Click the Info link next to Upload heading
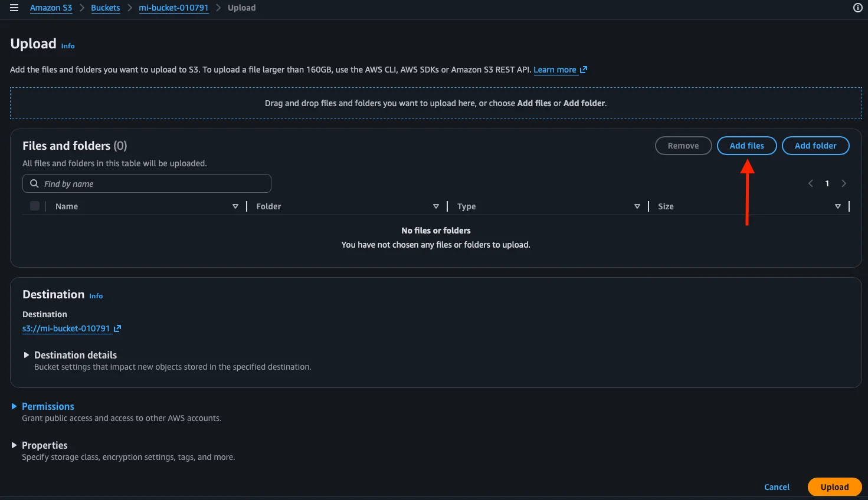 [68, 46]
